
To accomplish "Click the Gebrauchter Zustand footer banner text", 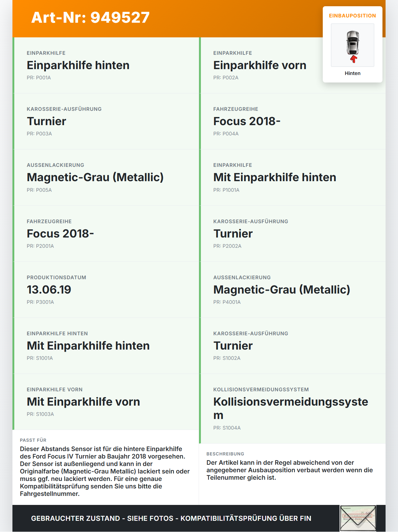I will 171,518.
